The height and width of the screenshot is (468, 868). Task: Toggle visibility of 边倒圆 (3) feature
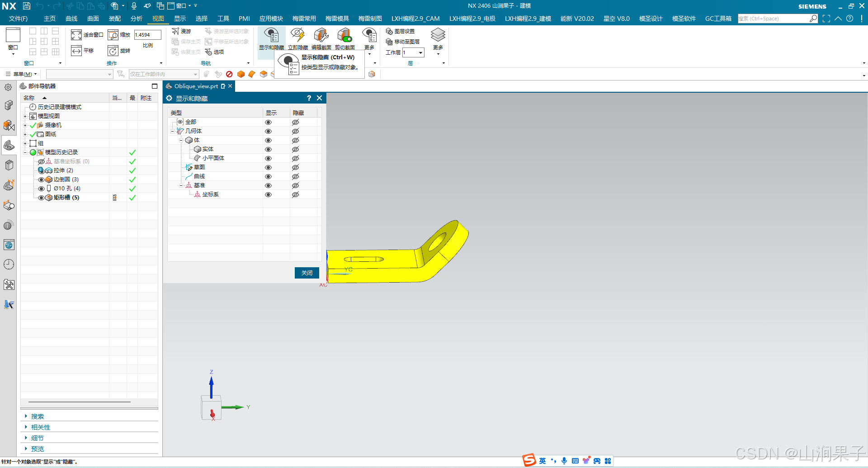[x=41, y=180]
